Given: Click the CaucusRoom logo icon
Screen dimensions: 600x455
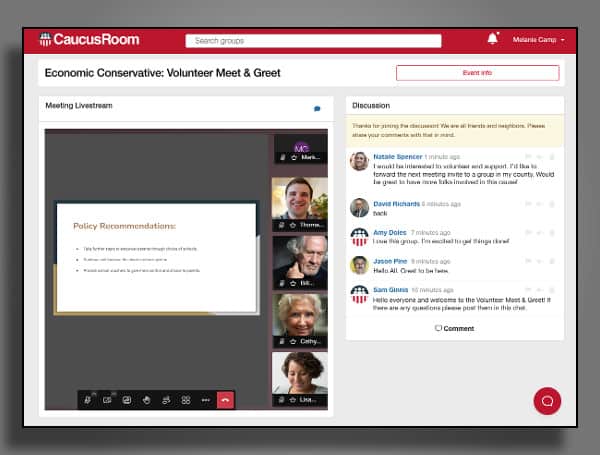Looking at the screenshot, I should coord(45,39).
